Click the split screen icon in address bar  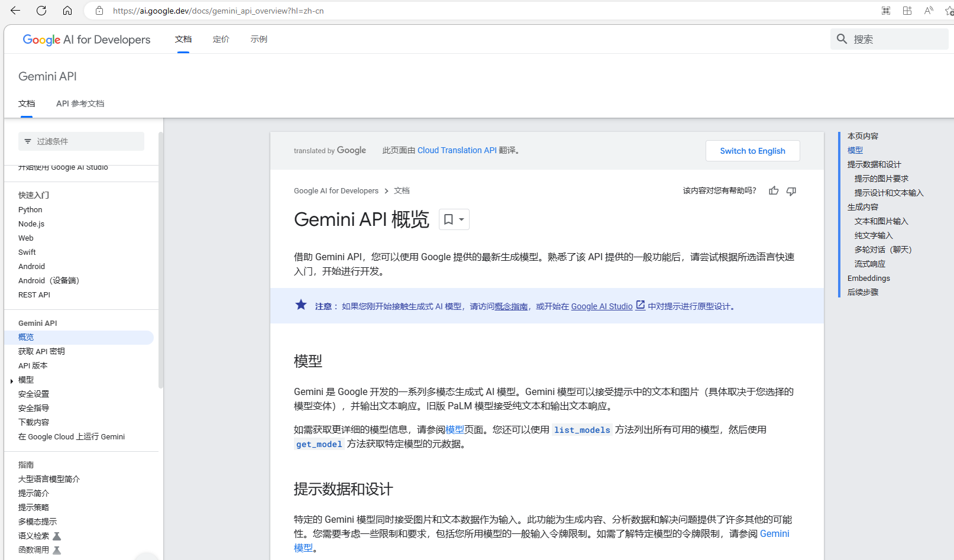907,11
